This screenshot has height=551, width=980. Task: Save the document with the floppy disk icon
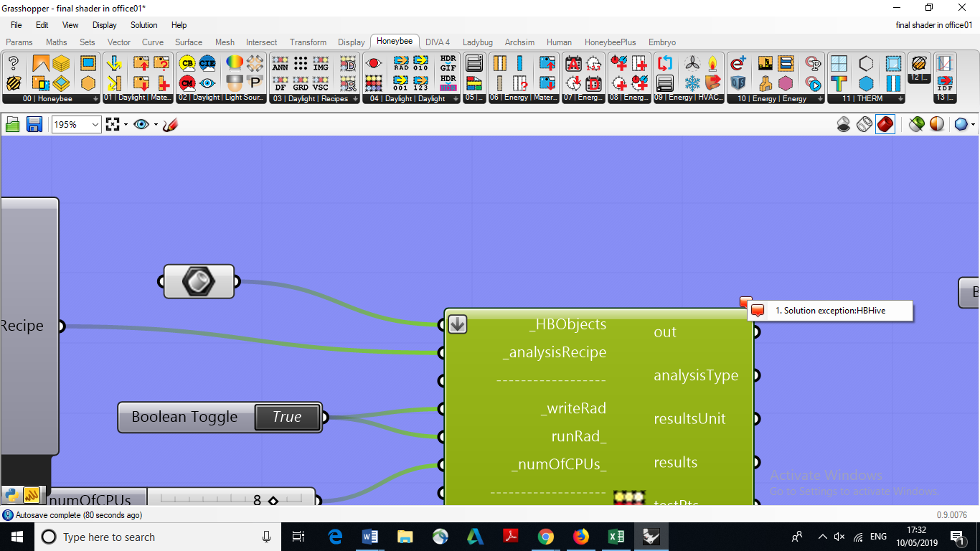pyautogui.click(x=34, y=125)
